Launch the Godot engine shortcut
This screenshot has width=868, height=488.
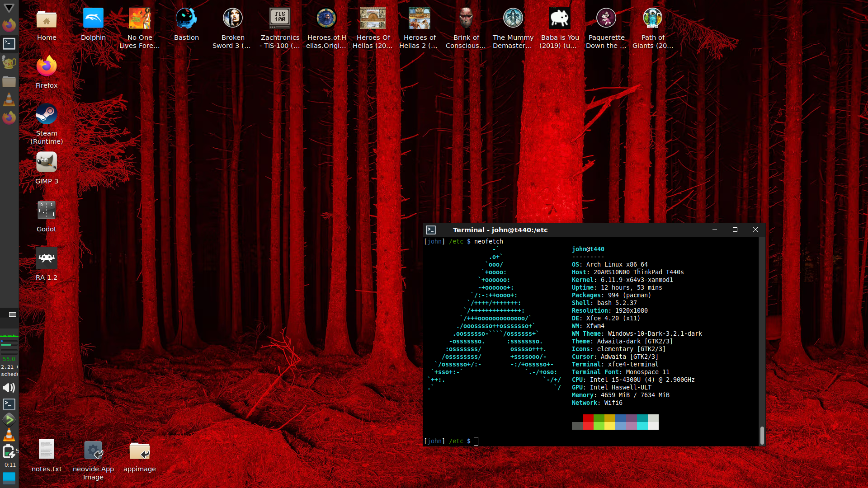47,216
